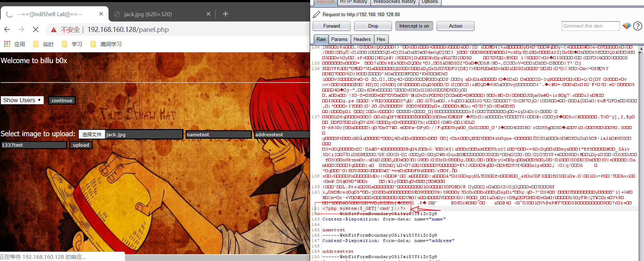Open the Burp Options tab

[430, 2]
